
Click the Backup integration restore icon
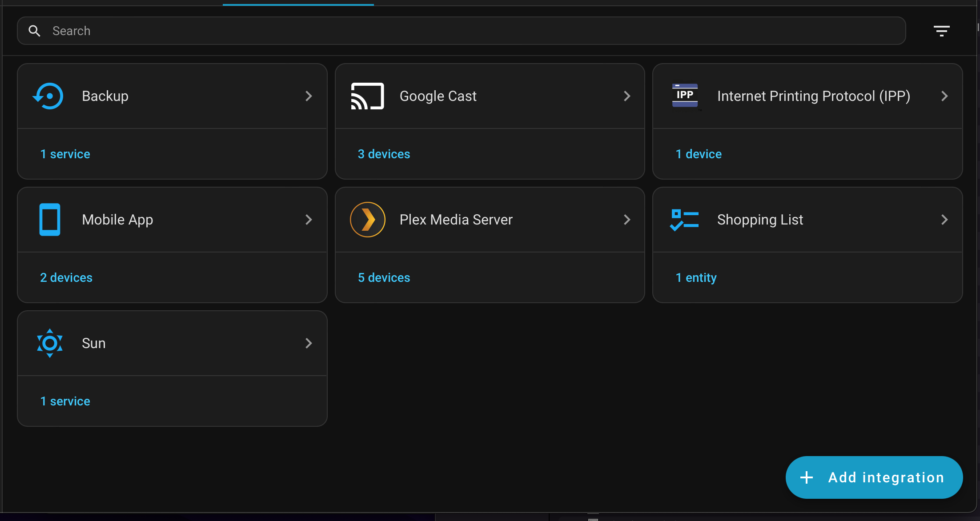(48, 96)
